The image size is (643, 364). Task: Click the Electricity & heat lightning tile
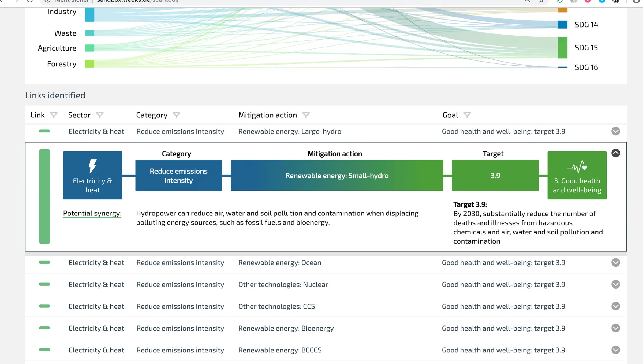click(x=93, y=175)
